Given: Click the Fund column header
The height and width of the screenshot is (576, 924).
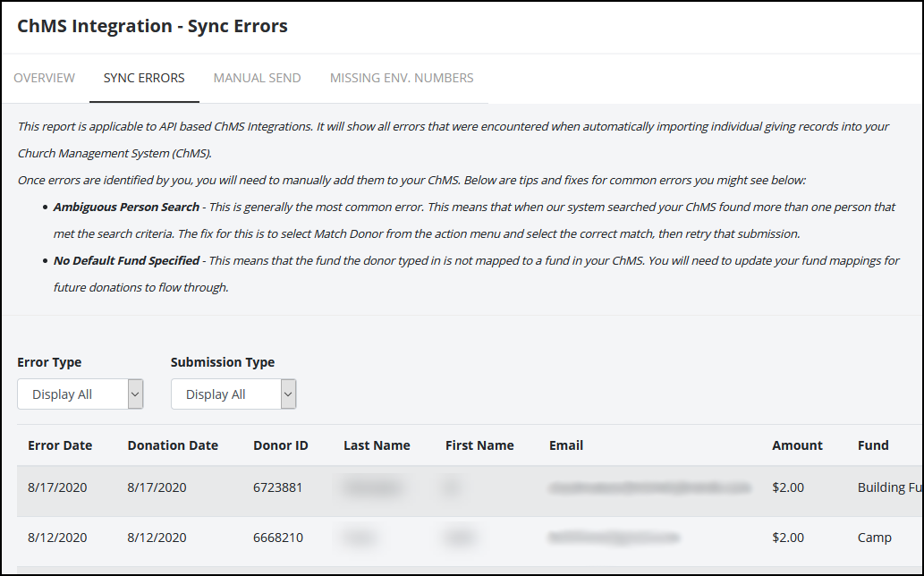Looking at the screenshot, I should (873, 445).
